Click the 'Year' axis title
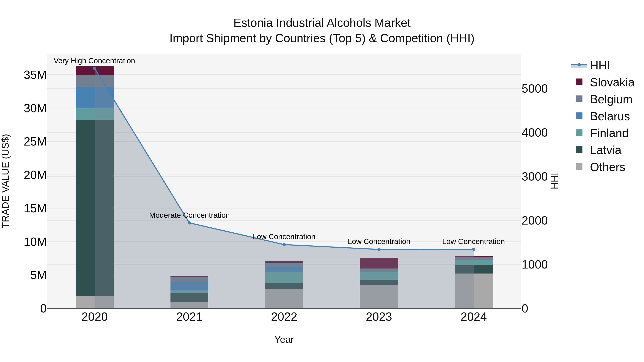This screenshot has height=362, width=644. [284, 339]
